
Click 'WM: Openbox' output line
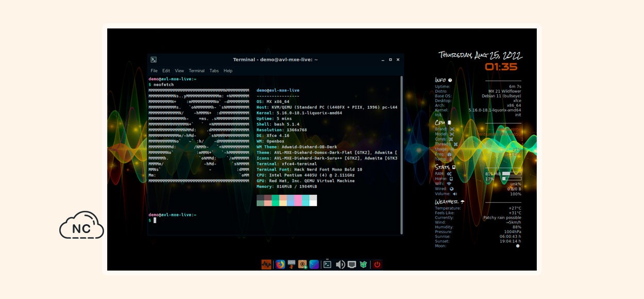pyautogui.click(x=270, y=141)
